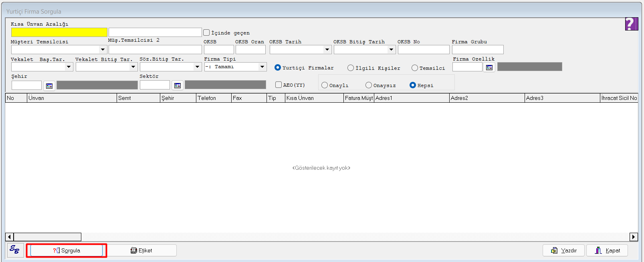Open the Firma Tipi dropdown

[262, 67]
